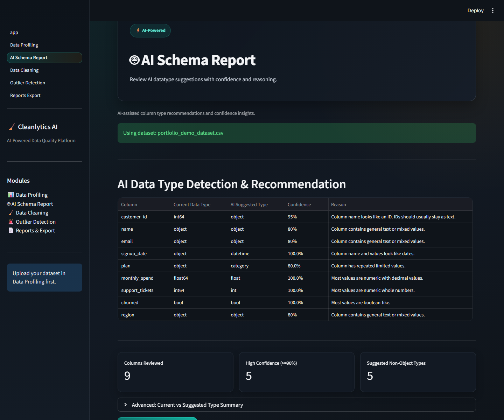The image size is (504, 420).
Task: Open Data Cleaning page in sidebar
Action: click(x=44, y=70)
